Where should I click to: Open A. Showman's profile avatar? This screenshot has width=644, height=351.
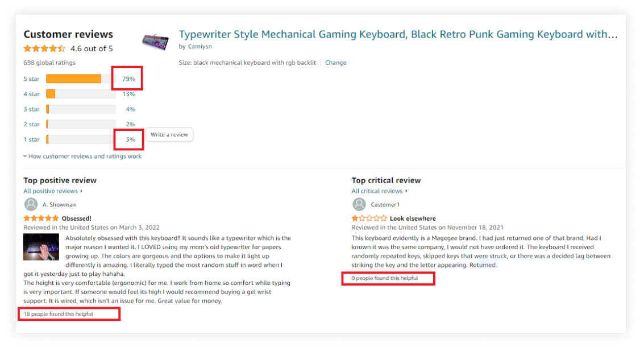[31, 204]
